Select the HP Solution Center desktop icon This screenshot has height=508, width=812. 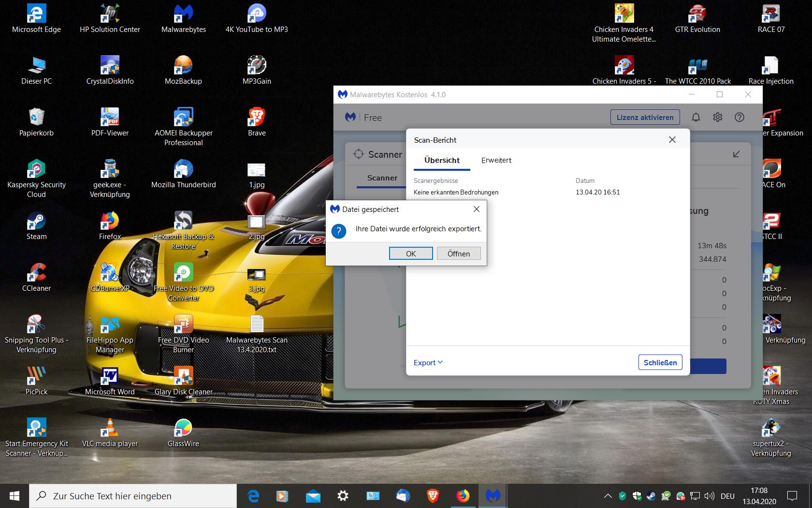(x=110, y=19)
